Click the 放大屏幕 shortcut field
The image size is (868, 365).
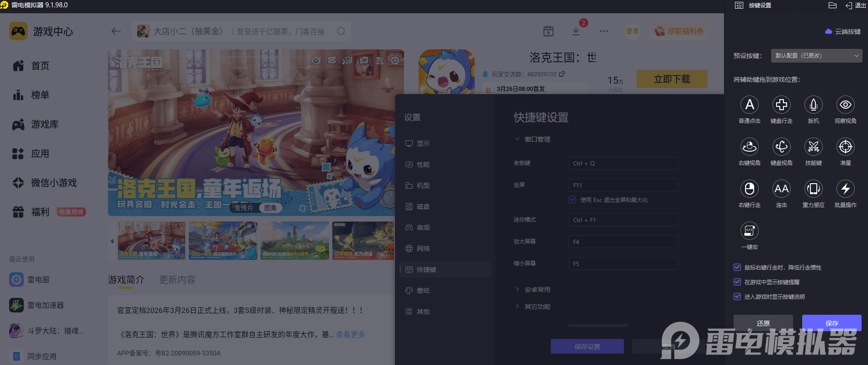623,242
